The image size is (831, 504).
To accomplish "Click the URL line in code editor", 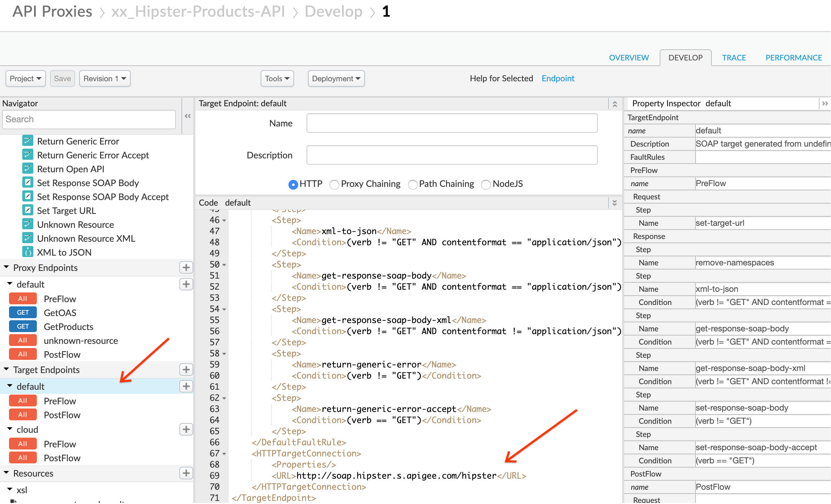I will pyautogui.click(x=399, y=476).
